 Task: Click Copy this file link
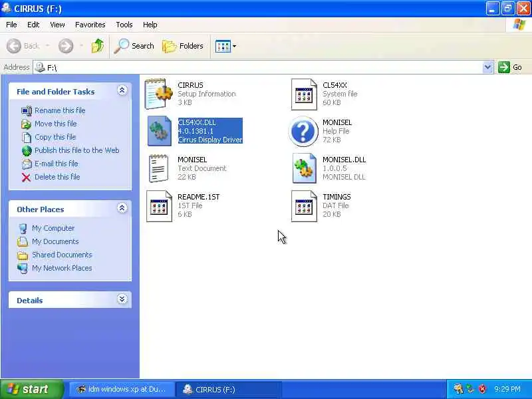(55, 137)
